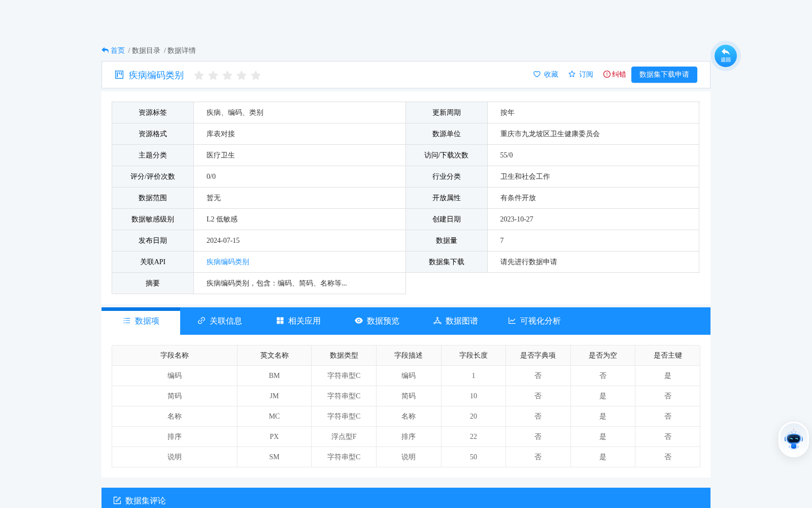812x508 pixels.
Task: Click the grid icon on 相关应用 tab
Action: [280, 321]
